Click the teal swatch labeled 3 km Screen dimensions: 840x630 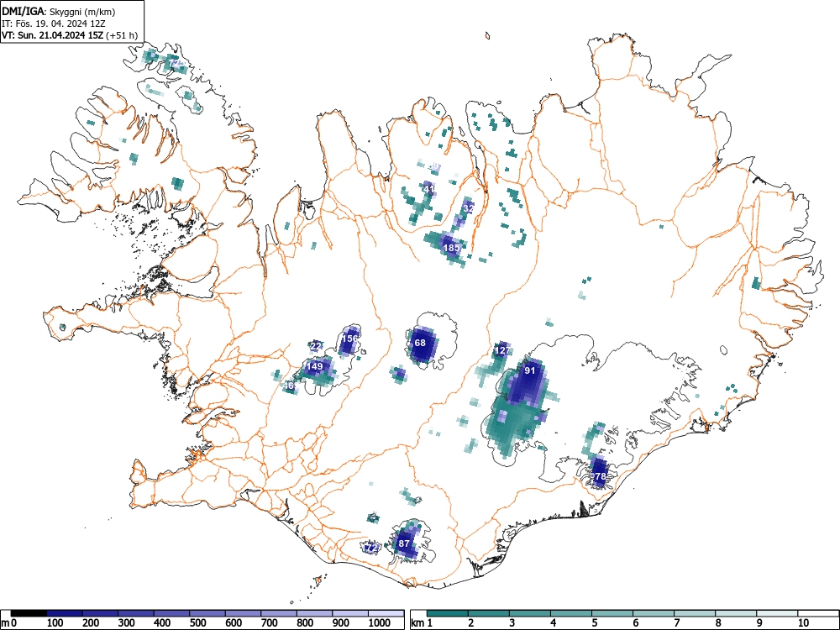click(x=530, y=613)
